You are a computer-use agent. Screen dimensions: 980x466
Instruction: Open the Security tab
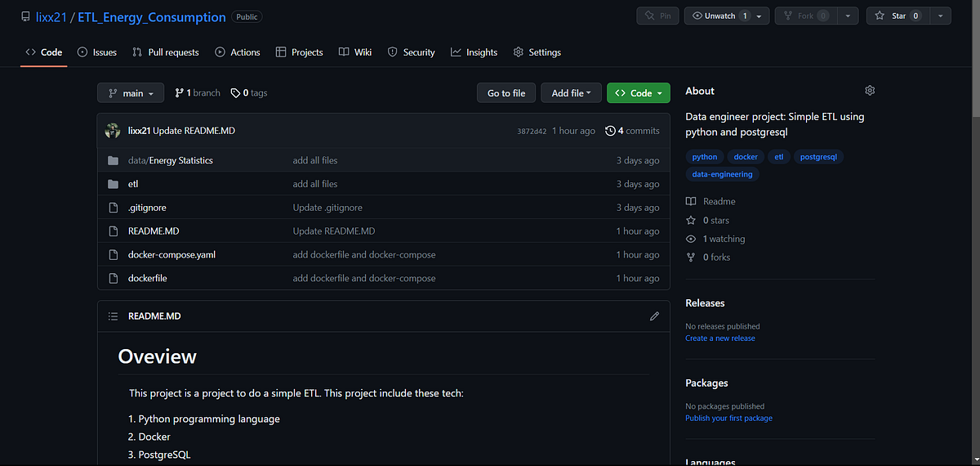click(x=412, y=52)
